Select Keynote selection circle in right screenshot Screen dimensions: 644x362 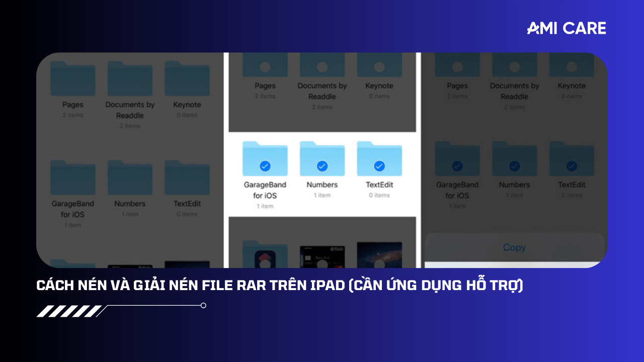[572, 66]
